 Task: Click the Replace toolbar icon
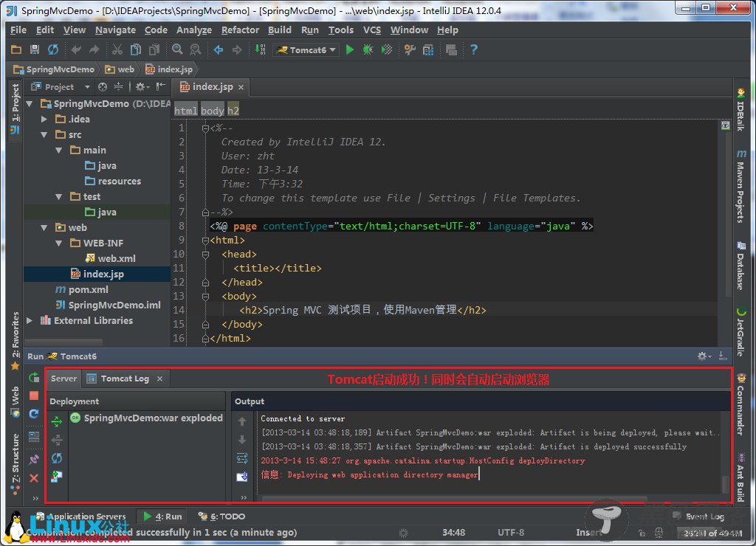pos(195,49)
